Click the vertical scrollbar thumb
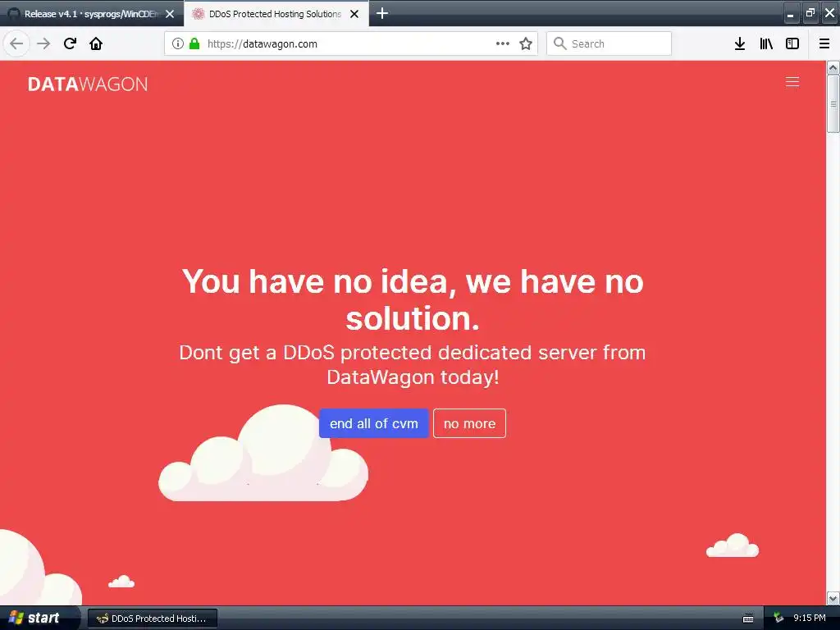 [833, 103]
